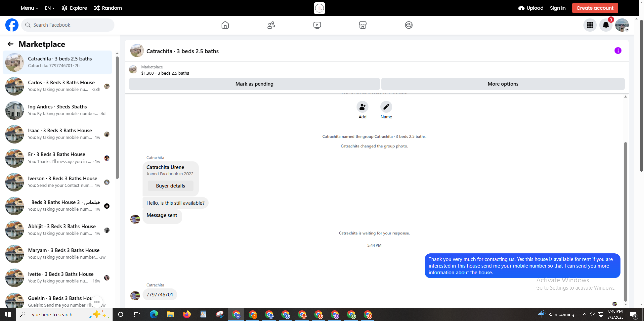
Task: Open the Isaac 3 Beds 3 Baths House chat
Action: click(57, 134)
